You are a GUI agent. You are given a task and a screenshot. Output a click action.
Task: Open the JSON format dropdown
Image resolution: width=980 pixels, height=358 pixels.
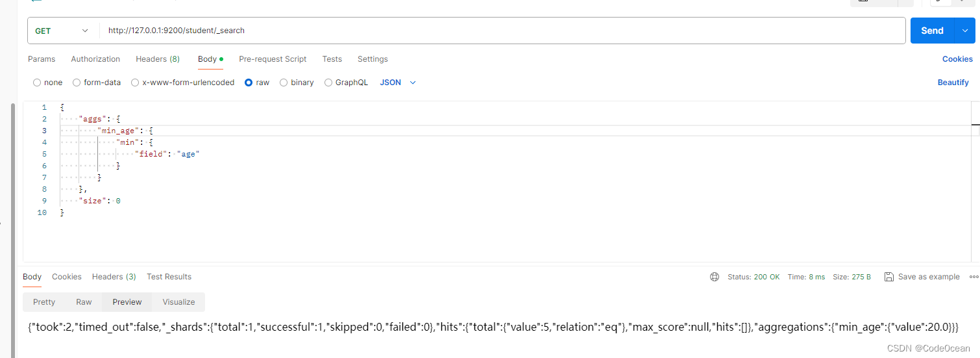click(x=398, y=83)
